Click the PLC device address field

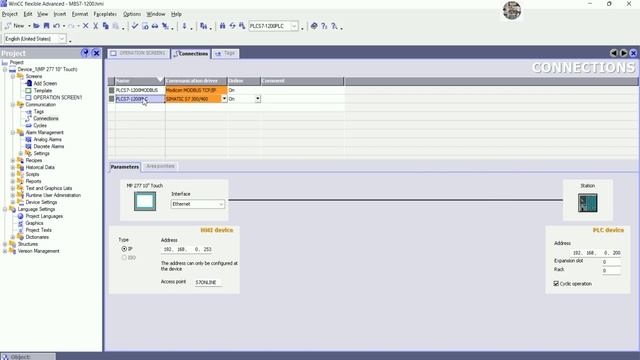tap(596, 253)
